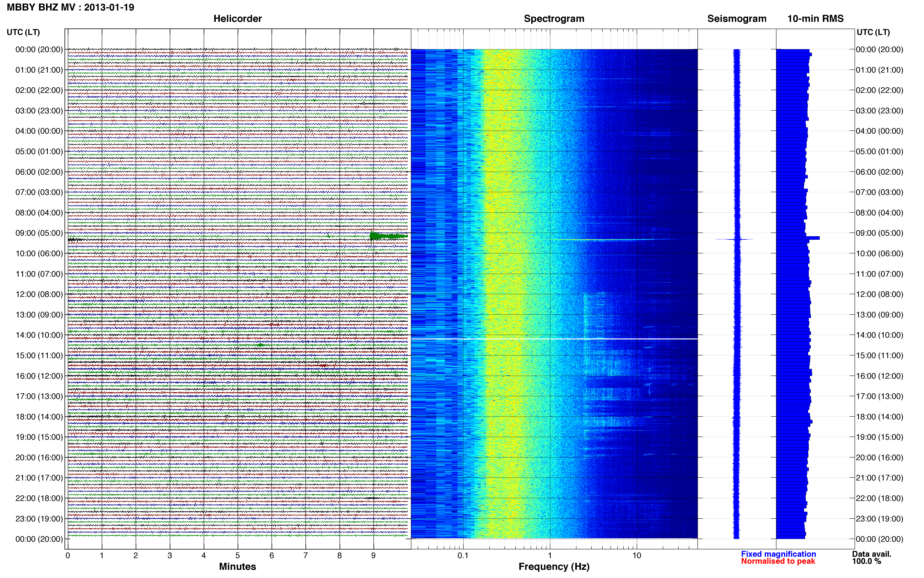Click the large green earthquake burst on the helicorder
This screenshot has height=578, width=924.
coord(389,236)
